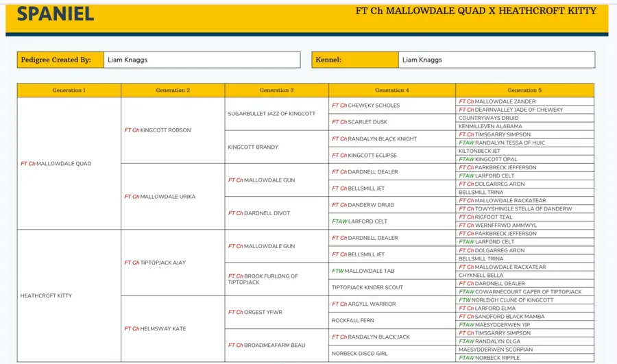The width and height of the screenshot is (617, 364).
Task: Open FT Ch ARGYLL WARRIOR entry
Action: coord(363,304)
